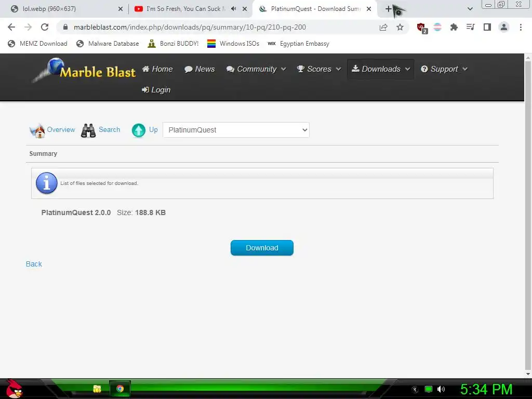Click the Login menu item
Image resolution: width=532 pixels, height=399 pixels.
156,90
